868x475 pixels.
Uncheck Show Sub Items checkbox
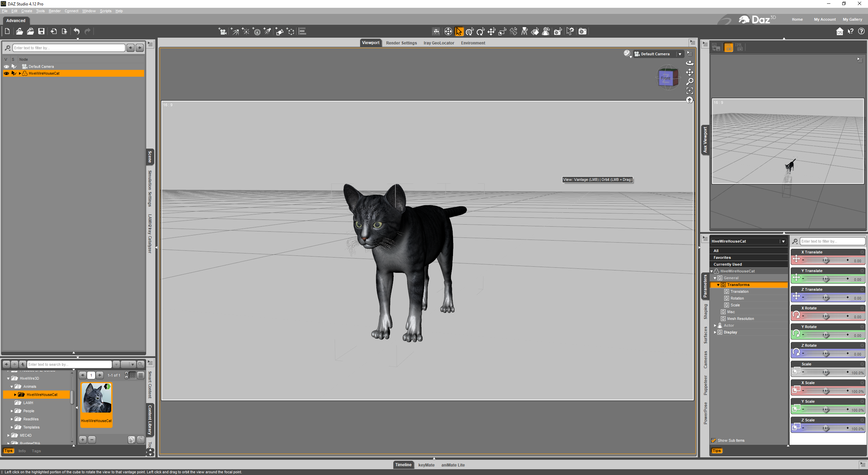[713, 440]
